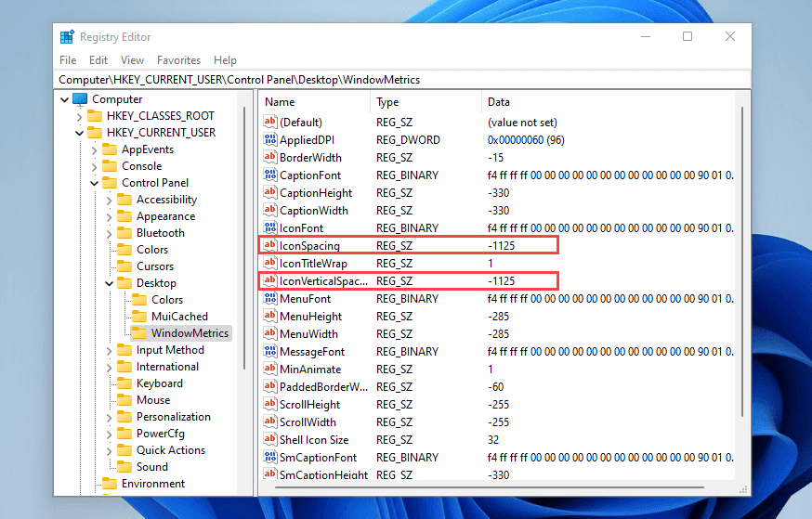Click the AppliedDPI DWORD value icon
The image size is (812, 519).
pyautogui.click(x=270, y=140)
